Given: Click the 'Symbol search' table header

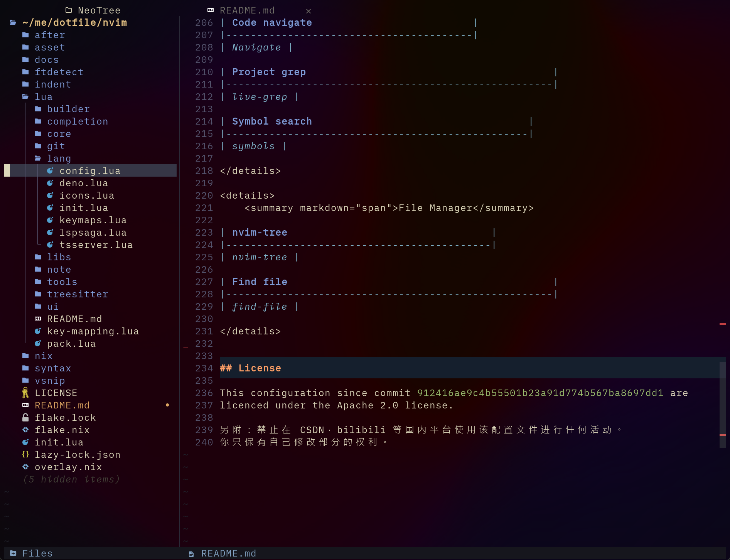Looking at the screenshot, I should 272,121.
